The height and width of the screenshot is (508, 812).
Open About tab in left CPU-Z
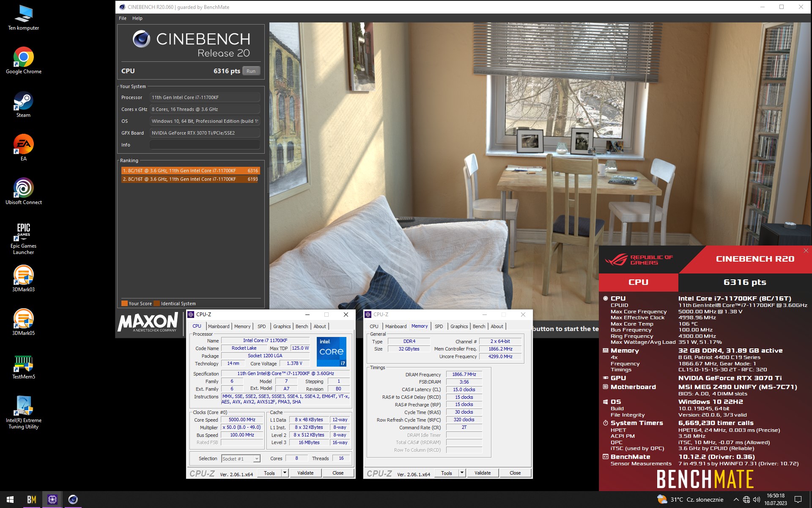(x=320, y=326)
